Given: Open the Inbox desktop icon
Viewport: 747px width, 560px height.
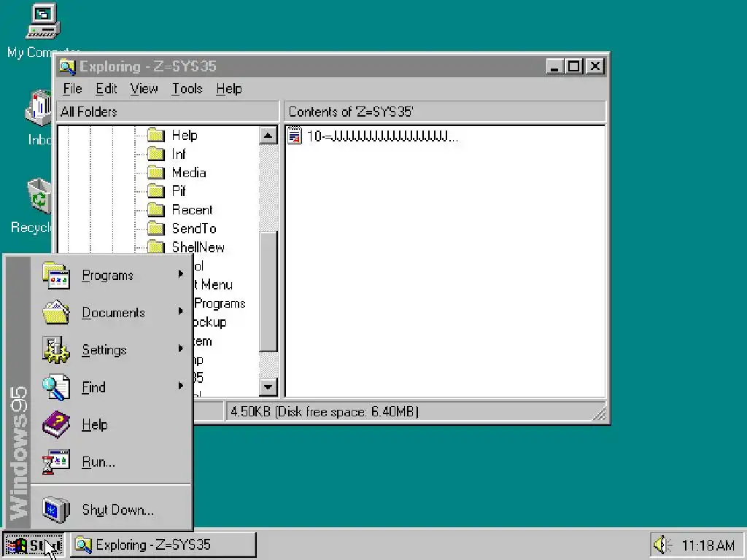Looking at the screenshot, I should 39,108.
